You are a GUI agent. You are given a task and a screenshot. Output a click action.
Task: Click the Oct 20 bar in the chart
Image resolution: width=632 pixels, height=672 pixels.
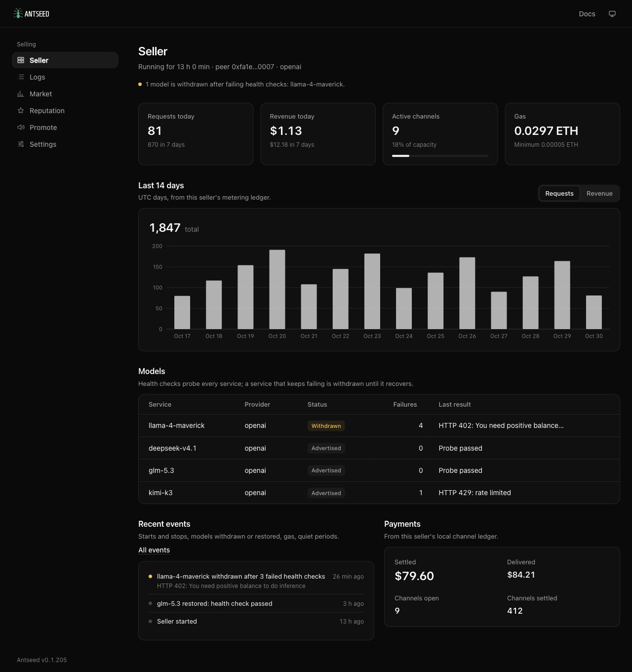coord(277,290)
